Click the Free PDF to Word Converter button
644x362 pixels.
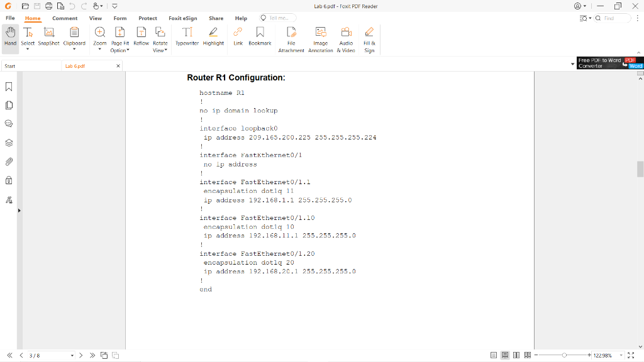[608, 62]
